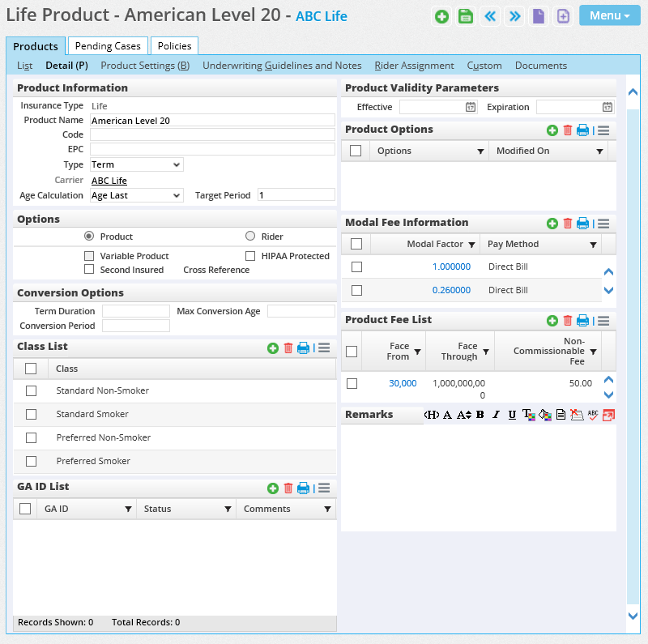The height and width of the screenshot is (644, 648).
Task: Open the ABC Life carrier link
Action: click(109, 181)
